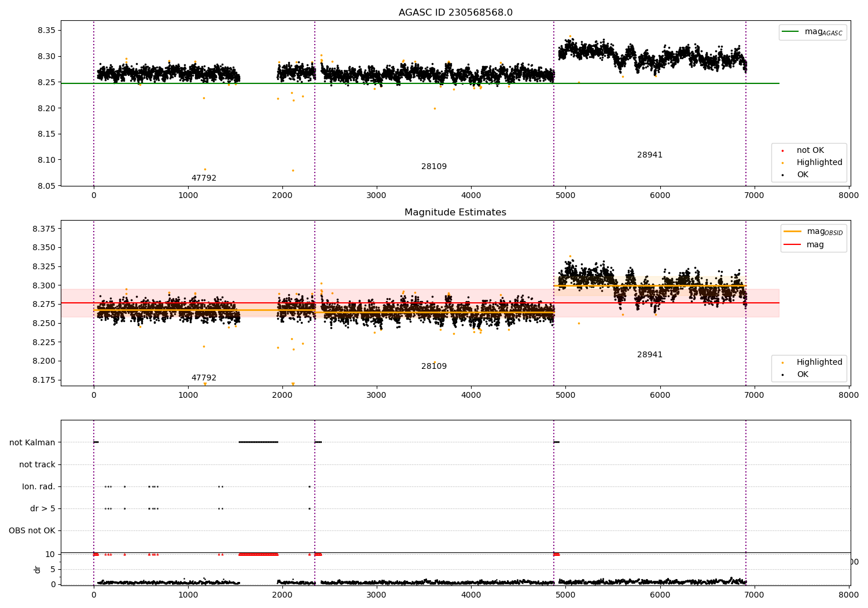Click OK legend entry in the top plot
The image size is (868, 608).
point(803,175)
